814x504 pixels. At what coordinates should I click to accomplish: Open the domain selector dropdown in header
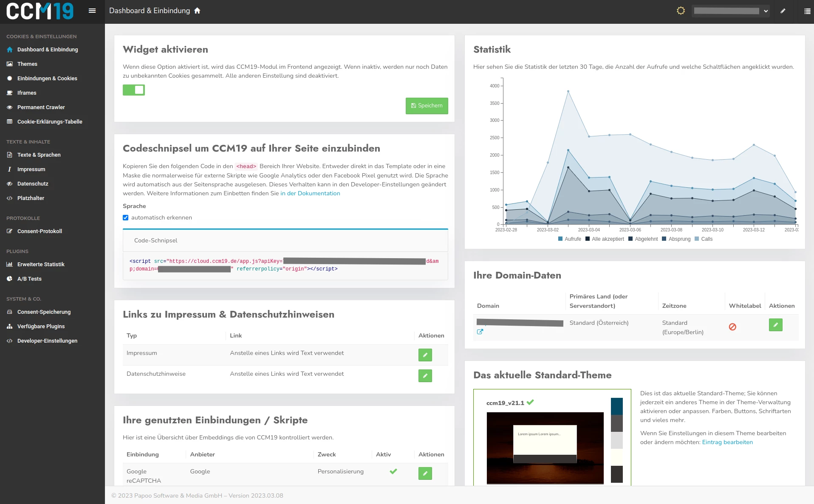pyautogui.click(x=730, y=11)
